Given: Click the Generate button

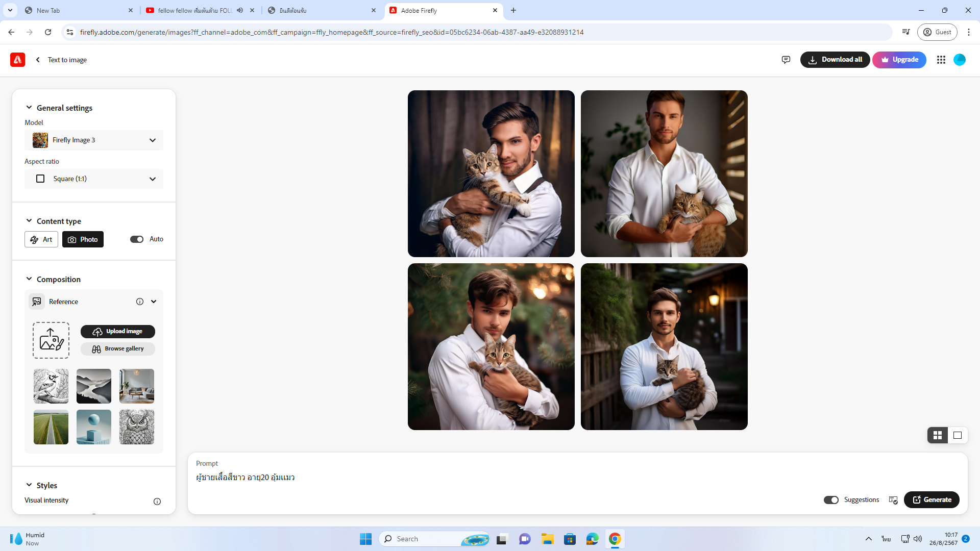Looking at the screenshot, I should pyautogui.click(x=931, y=500).
